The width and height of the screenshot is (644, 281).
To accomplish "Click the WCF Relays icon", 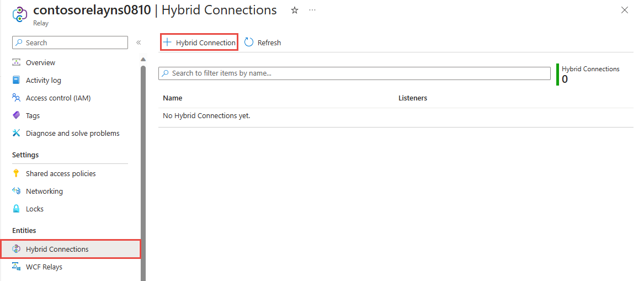I will [x=17, y=267].
